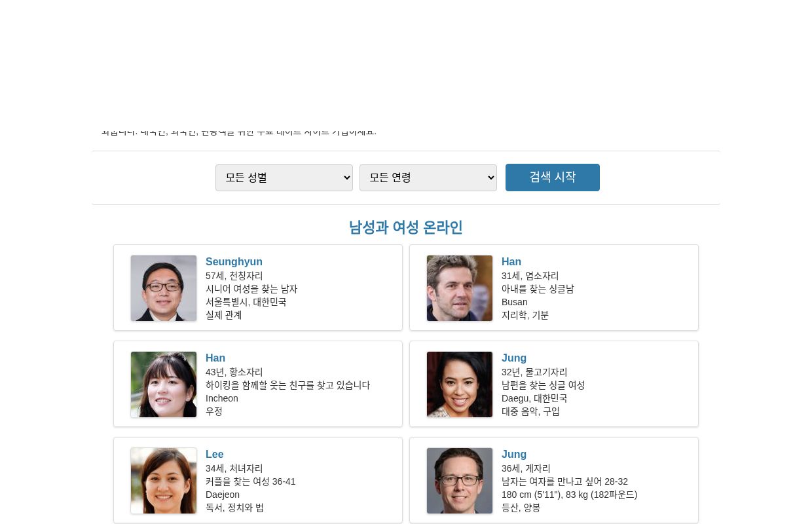812x524 pixels.
Task: Click the text 31세, 염소자리
Action: (x=530, y=276)
